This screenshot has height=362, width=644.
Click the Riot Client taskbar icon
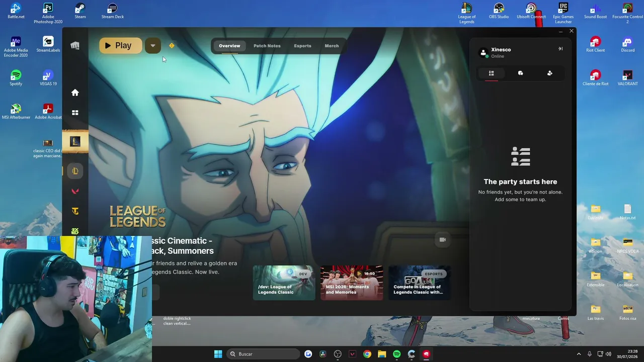[x=426, y=354]
